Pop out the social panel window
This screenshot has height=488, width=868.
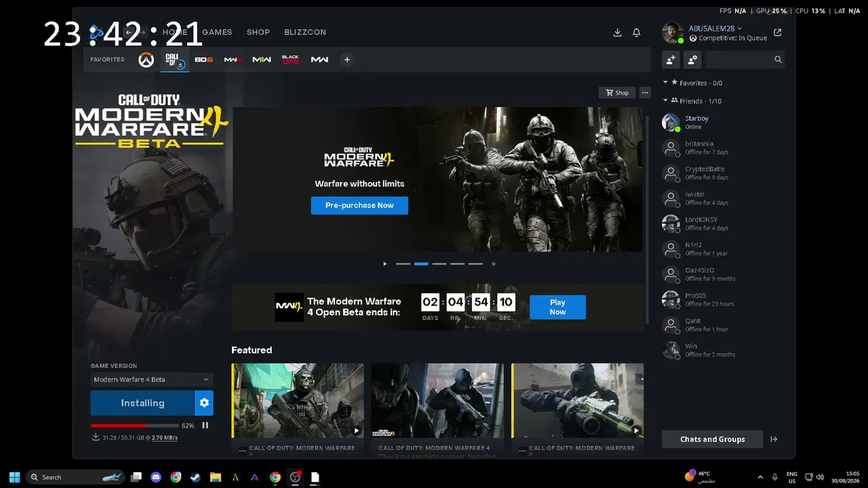(777, 33)
